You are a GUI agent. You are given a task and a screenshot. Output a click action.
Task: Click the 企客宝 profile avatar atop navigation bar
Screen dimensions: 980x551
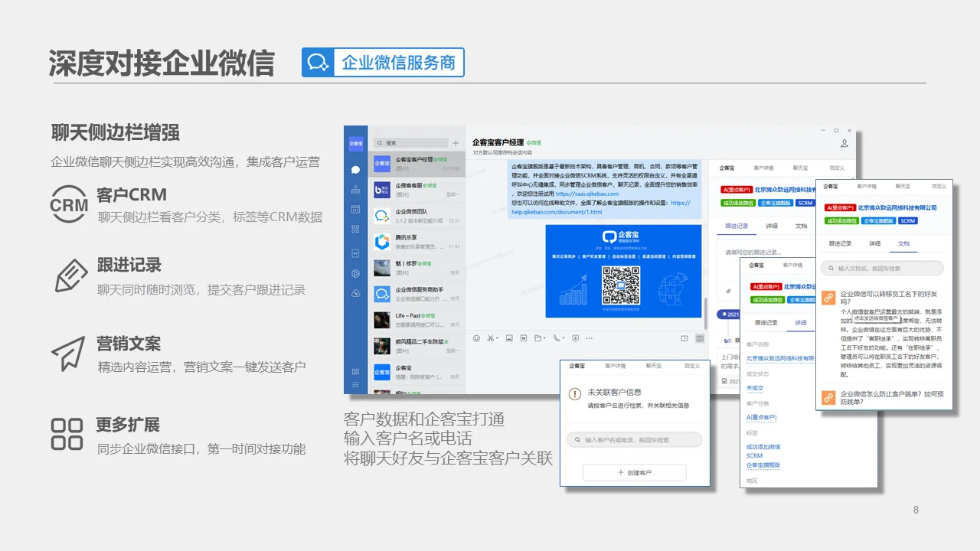click(355, 143)
